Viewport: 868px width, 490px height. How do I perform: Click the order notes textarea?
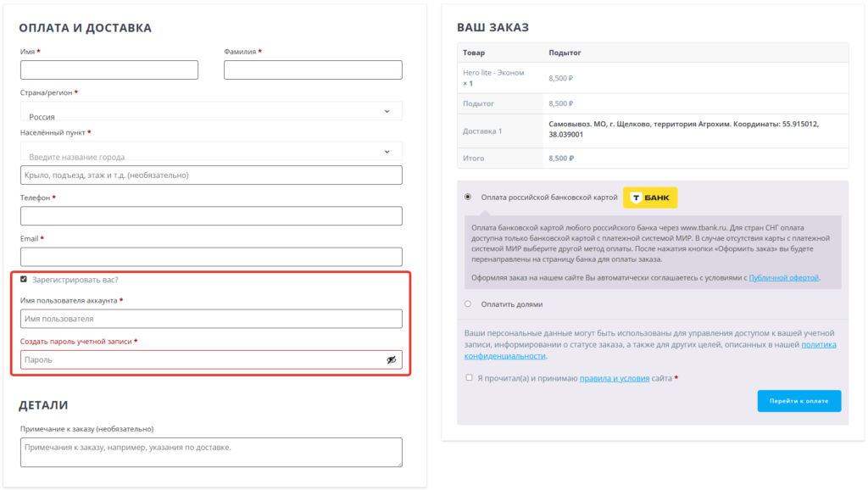pos(211,452)
